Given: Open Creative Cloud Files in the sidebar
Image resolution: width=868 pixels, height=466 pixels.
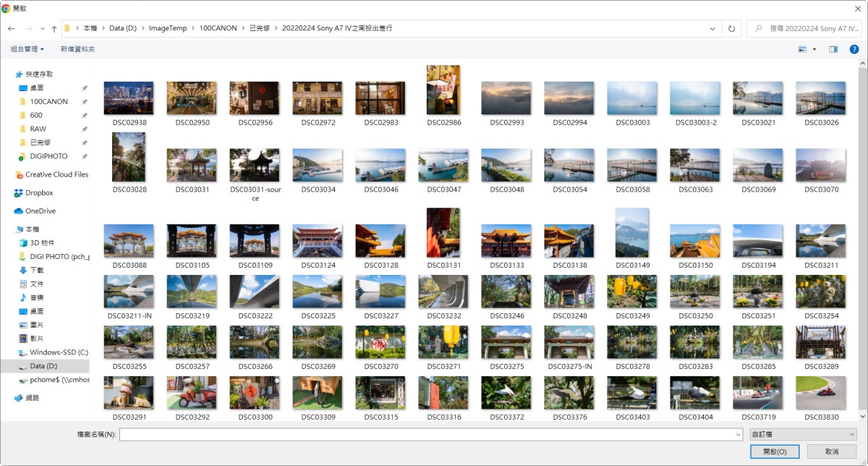Looking at the screenshot, I should [x=56, y=174].
